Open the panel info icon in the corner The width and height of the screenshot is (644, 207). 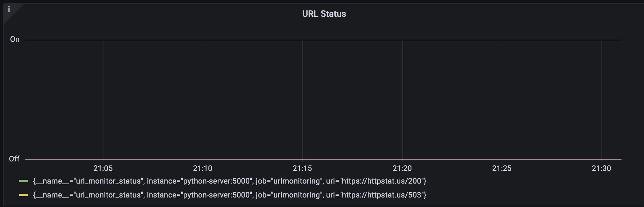pos(9,9)
